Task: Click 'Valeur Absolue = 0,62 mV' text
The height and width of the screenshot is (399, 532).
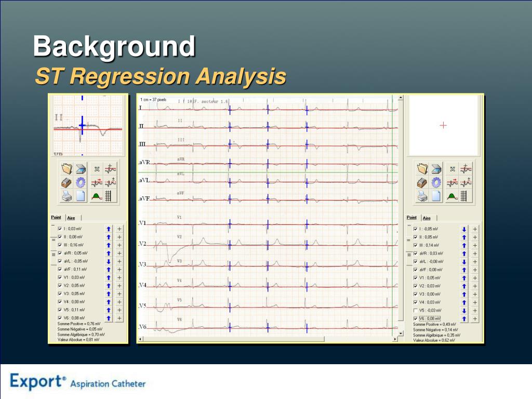Action: click(x=434, y=340)
